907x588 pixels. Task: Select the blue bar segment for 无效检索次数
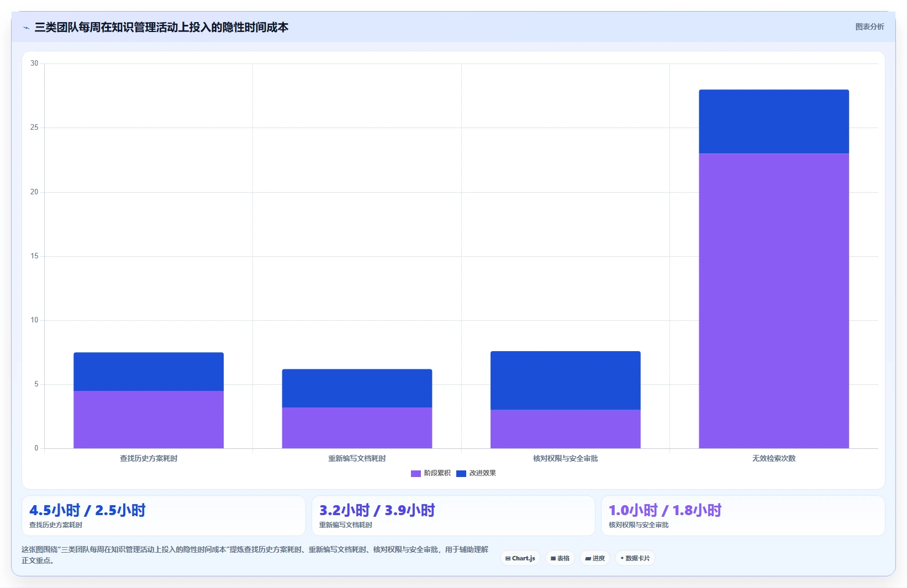[774, 121]
